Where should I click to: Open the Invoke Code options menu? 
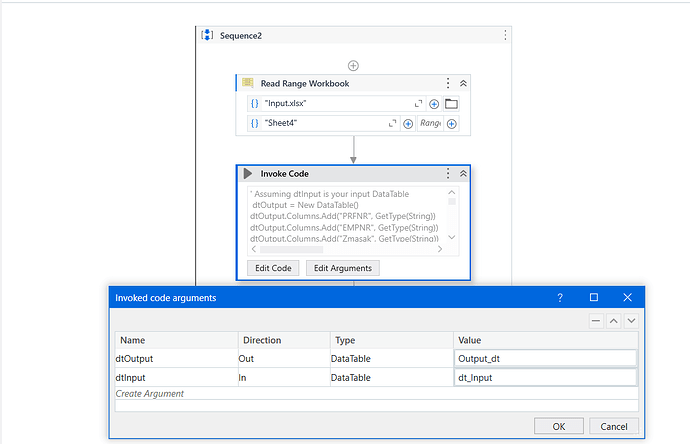[448, 173]
